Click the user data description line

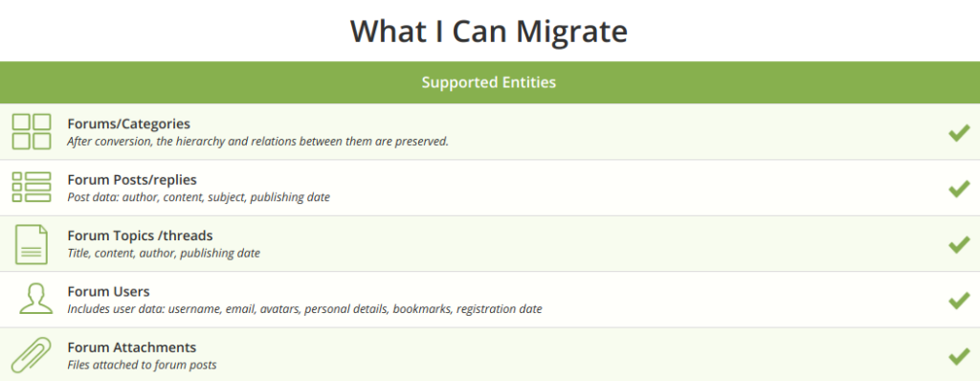point(304,309)
